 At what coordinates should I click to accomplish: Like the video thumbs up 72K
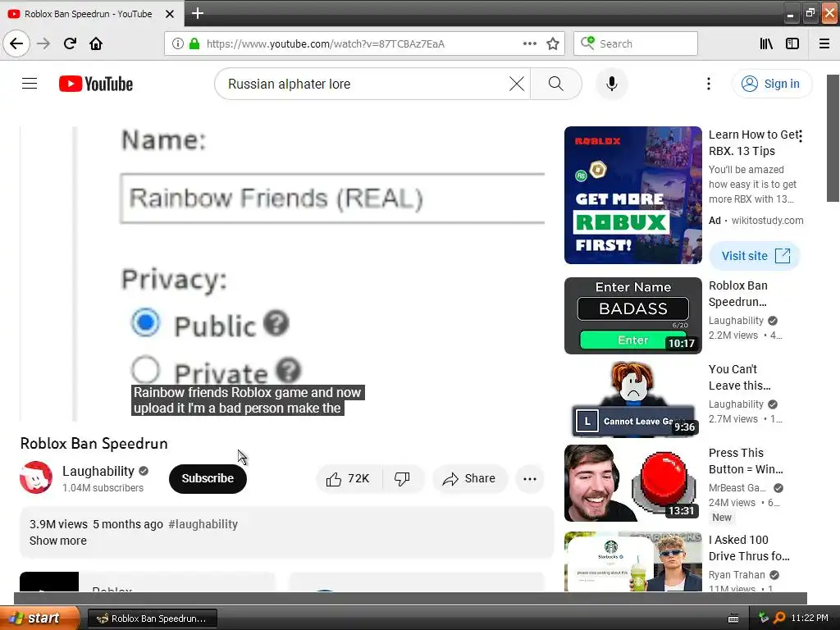tap(349, 478)
